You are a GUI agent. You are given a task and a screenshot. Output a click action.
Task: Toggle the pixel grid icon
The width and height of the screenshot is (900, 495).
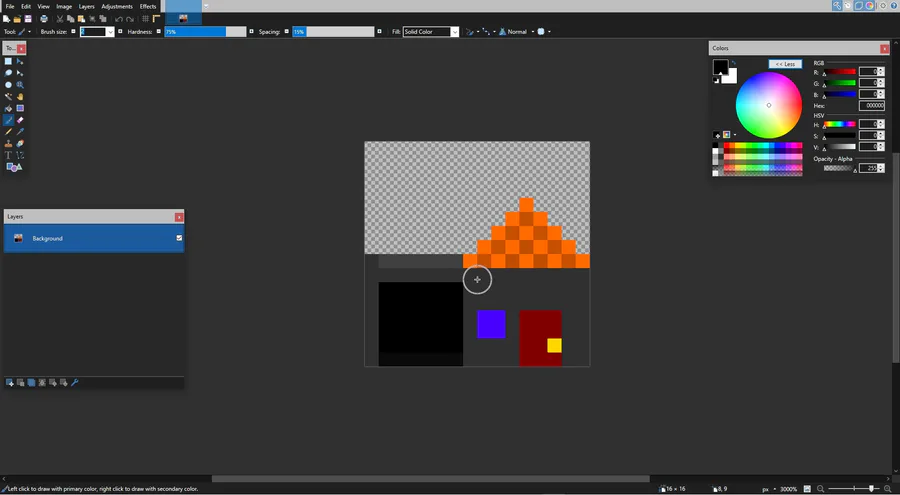(145, 19)
